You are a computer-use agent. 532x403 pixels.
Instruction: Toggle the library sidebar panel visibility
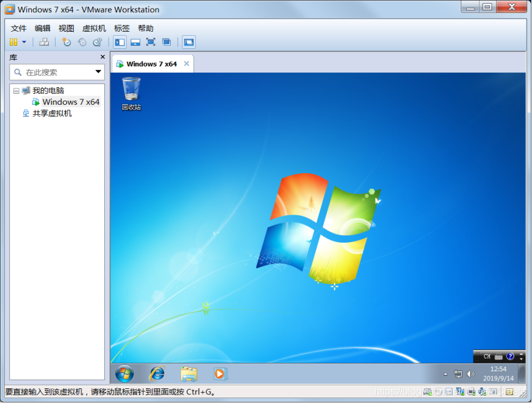[120, 42]
